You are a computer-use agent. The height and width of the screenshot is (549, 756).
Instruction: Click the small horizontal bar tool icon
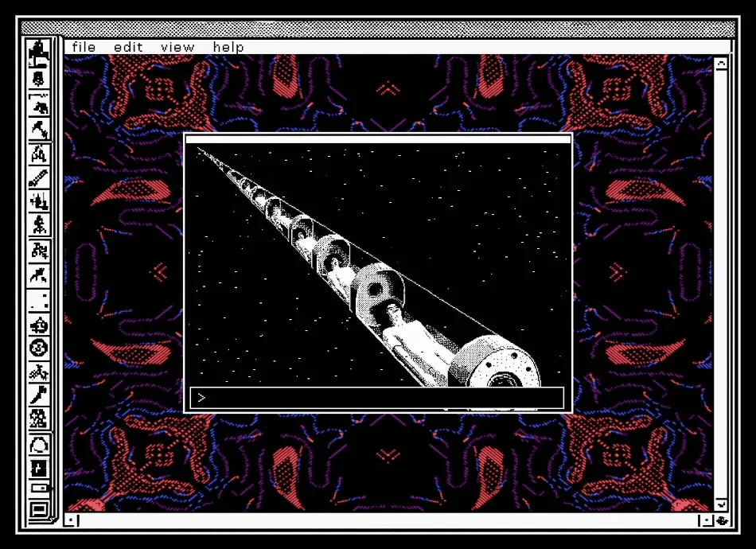click(39, 489)
